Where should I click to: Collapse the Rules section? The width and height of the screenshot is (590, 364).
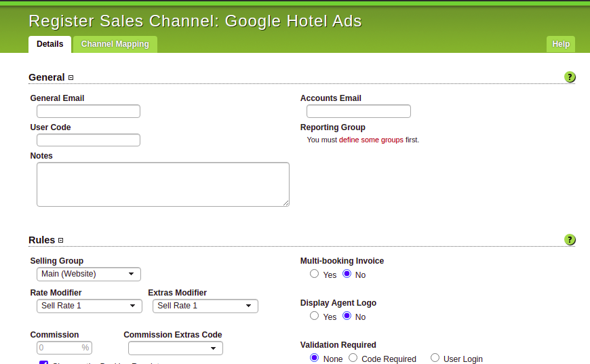pos(60,240)
